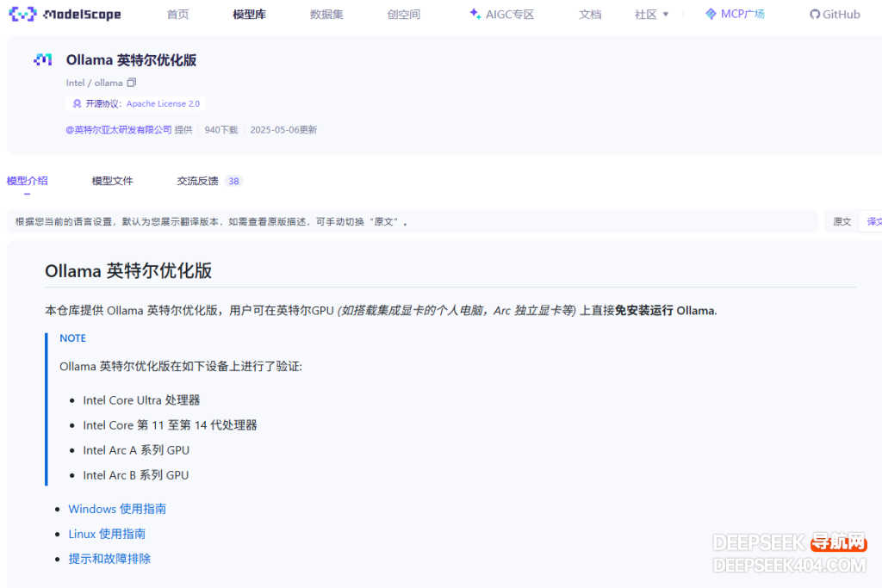
Task: Click the Ollama model avatar icon
Action: pos(43,59)
